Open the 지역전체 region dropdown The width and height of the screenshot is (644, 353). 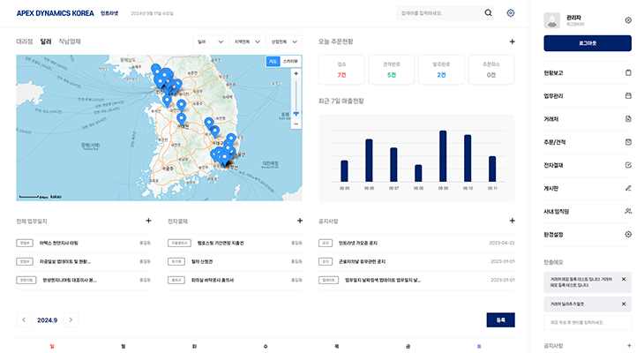tap(247, 41)
